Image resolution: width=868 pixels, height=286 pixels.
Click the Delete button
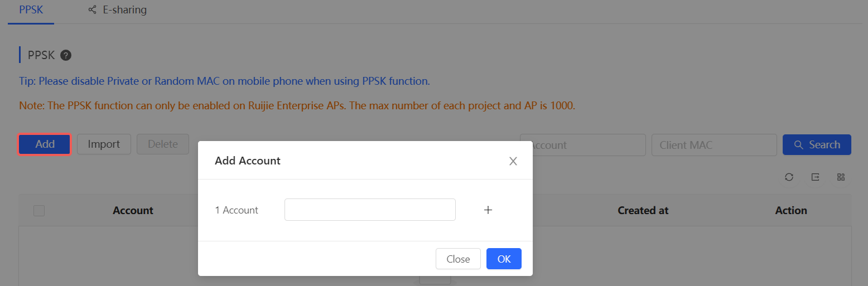pyautogui.click(x=162, y=144)
